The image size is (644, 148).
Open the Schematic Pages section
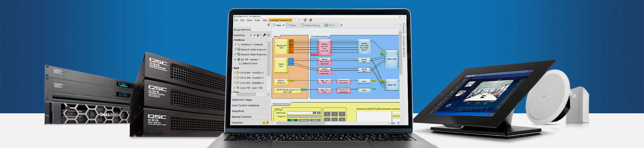coord(251,100)
